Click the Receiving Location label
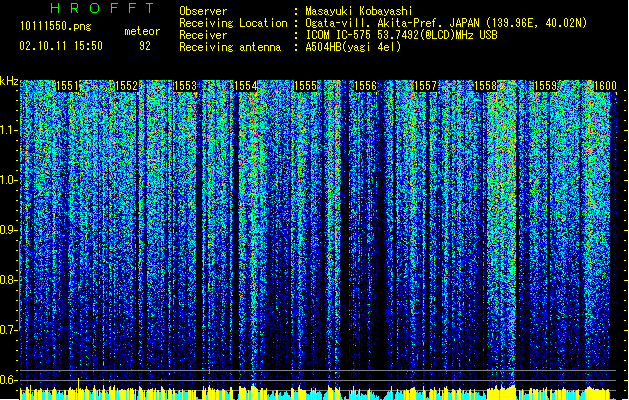Viewport: 629px width, 400px height. click(233, 23)
